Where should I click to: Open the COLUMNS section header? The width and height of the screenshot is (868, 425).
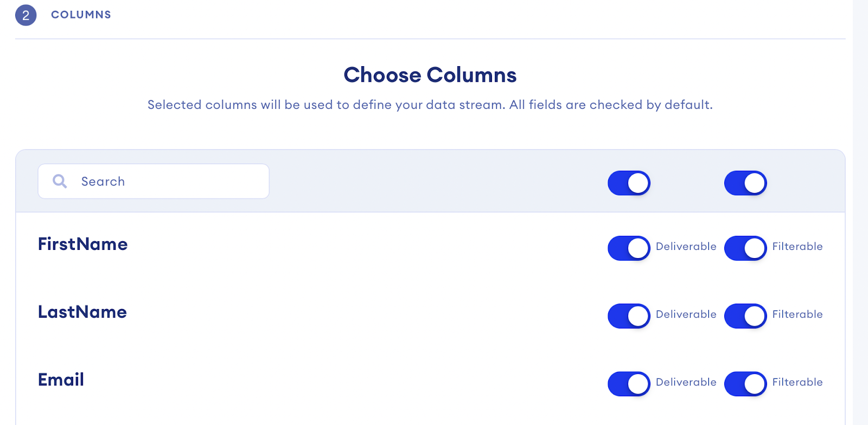coord(81,15)
